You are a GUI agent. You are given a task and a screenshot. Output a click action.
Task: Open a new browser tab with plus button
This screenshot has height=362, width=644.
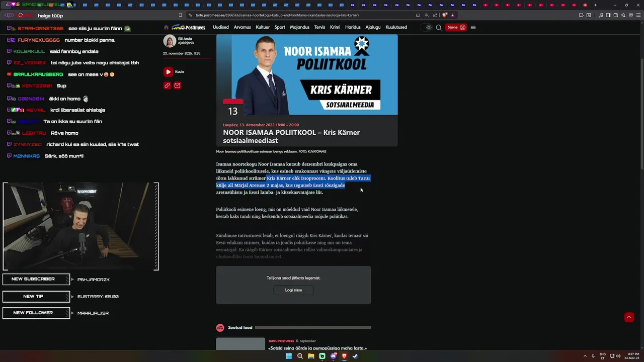[x=595, y=5]
